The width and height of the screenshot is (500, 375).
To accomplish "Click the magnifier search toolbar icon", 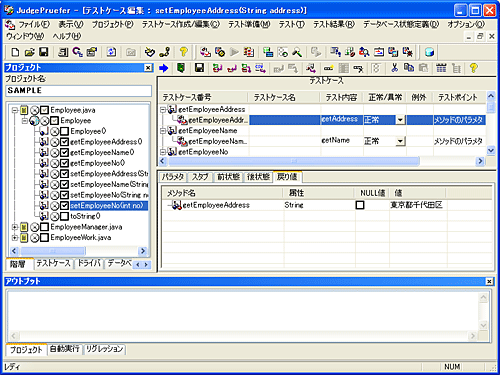I will coord(297,52).
